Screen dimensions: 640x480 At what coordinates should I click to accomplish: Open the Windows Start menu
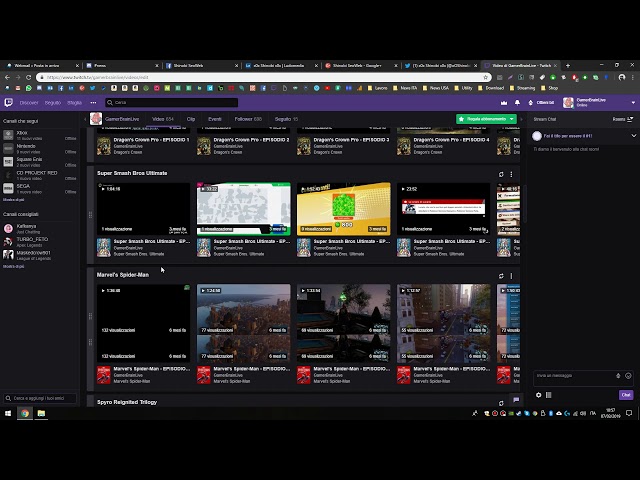[x=8, y=413]
